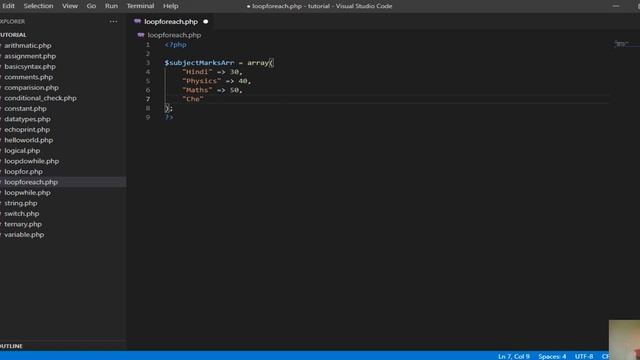This screenshot has width=640, height=360.
Task: Open logical.php in Explorer
Action: pos(22,151)
